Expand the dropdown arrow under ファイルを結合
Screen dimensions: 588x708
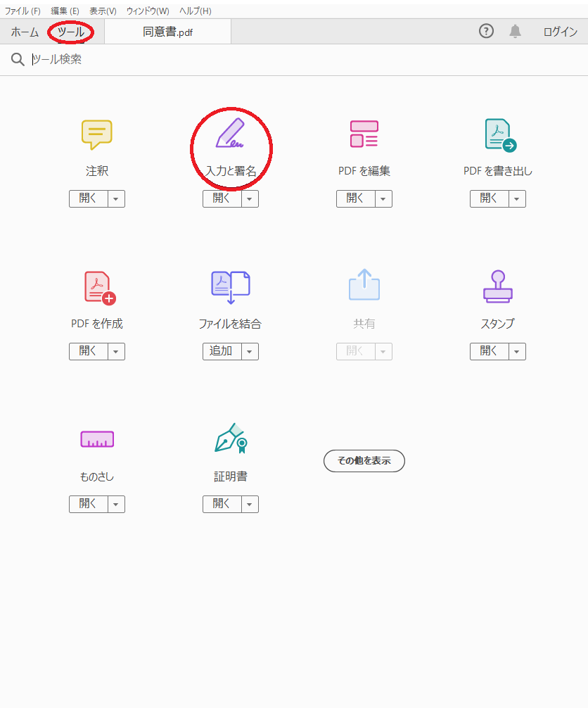pyautogui.click(x=250, y=351)
